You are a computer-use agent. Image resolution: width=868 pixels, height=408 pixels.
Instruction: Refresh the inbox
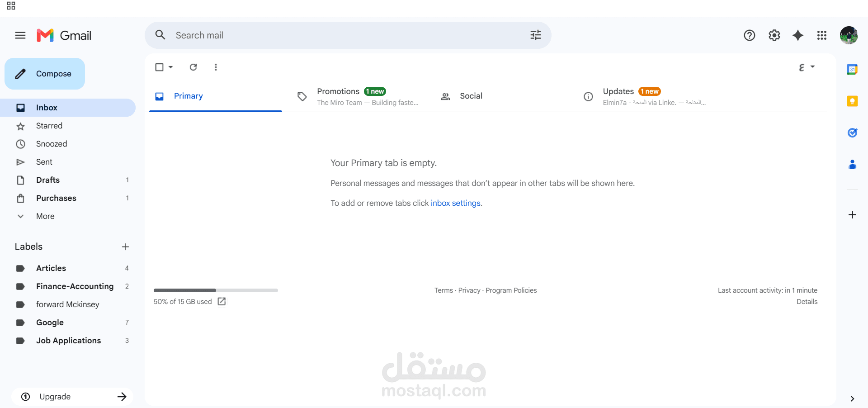pyautogui.click(x=193, y=67)
